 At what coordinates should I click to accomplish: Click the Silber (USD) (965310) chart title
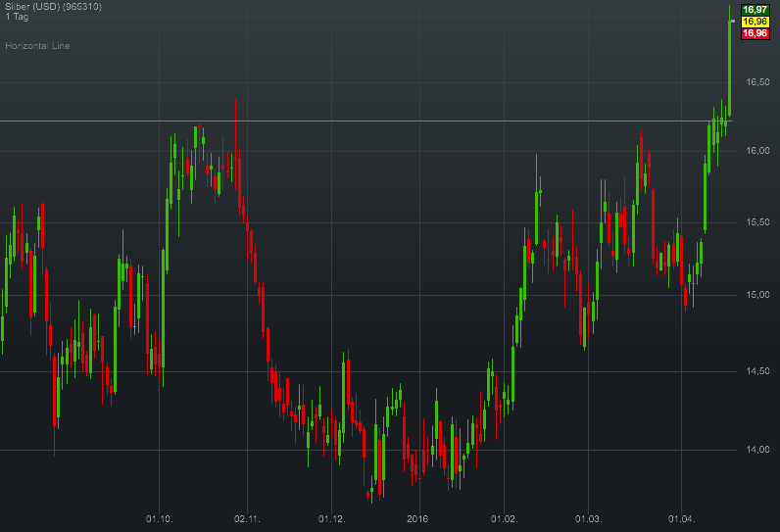[53, 7]
